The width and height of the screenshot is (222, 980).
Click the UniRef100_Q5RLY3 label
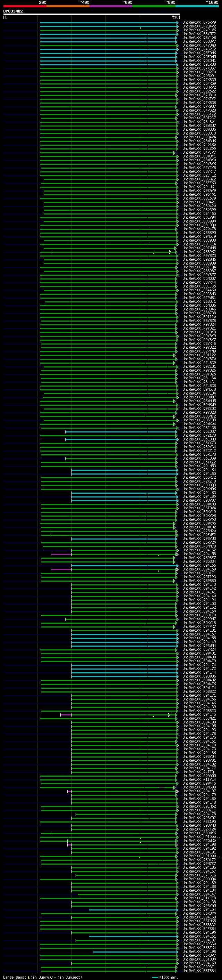(x=199, y=454)
